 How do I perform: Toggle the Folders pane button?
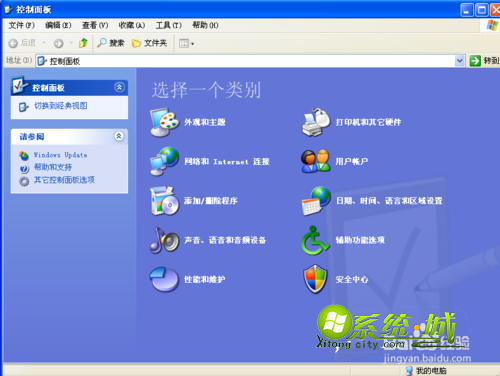click(149, 43)
